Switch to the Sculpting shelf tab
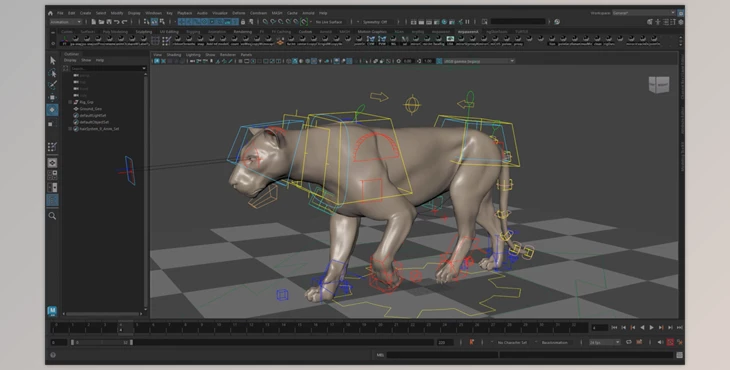Image resolution: width=730 pixels, height=370 pixels. coord(143,32)
